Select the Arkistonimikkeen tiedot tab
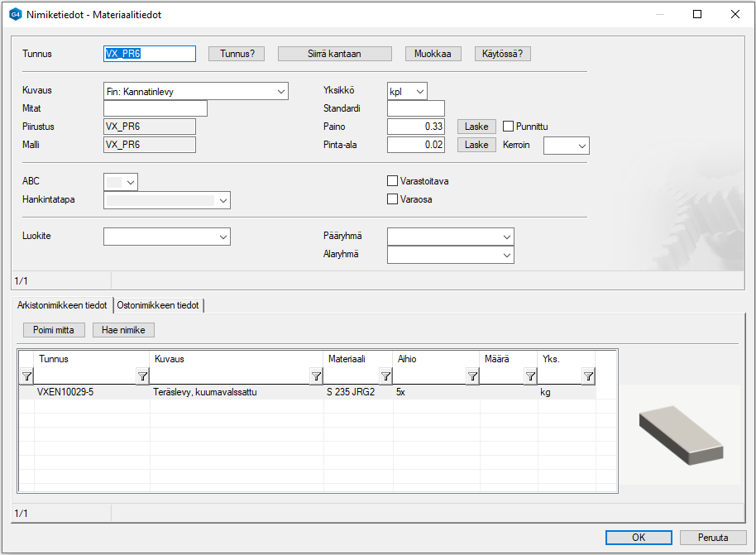Viewport: 756px width, 555px height. [x=62, y=305]
